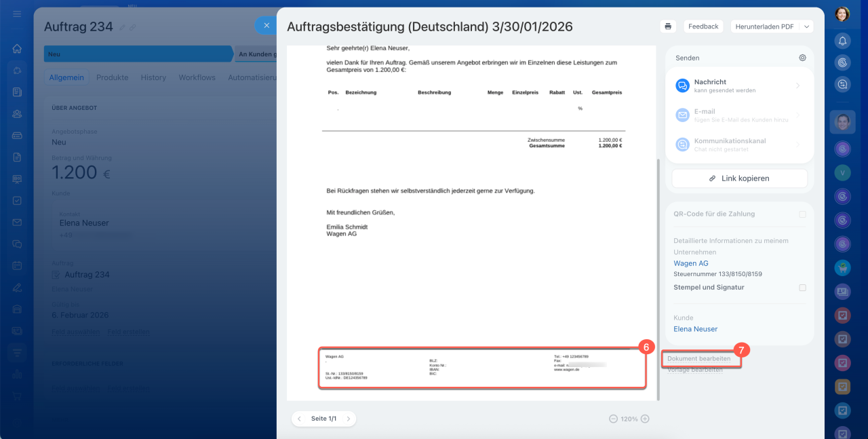
Task: Open the Wagen AG company link
Action: tap(690, 263)
